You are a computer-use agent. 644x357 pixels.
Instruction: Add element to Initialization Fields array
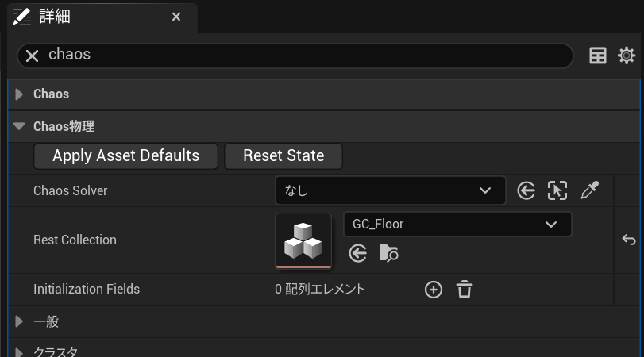(x=434, y=290)
